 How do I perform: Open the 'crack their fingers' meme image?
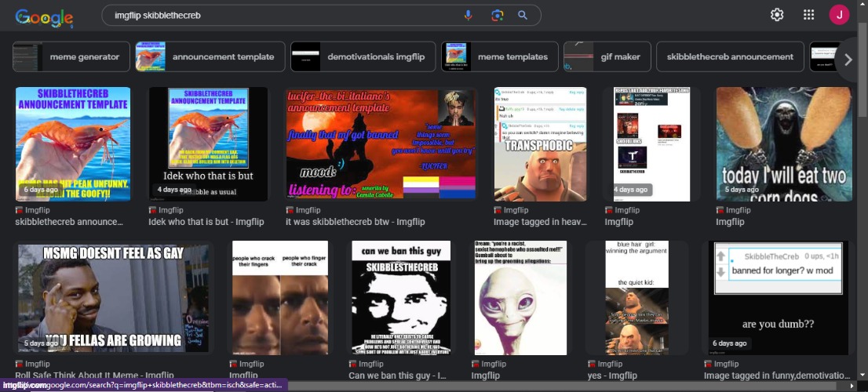[280, 298]
